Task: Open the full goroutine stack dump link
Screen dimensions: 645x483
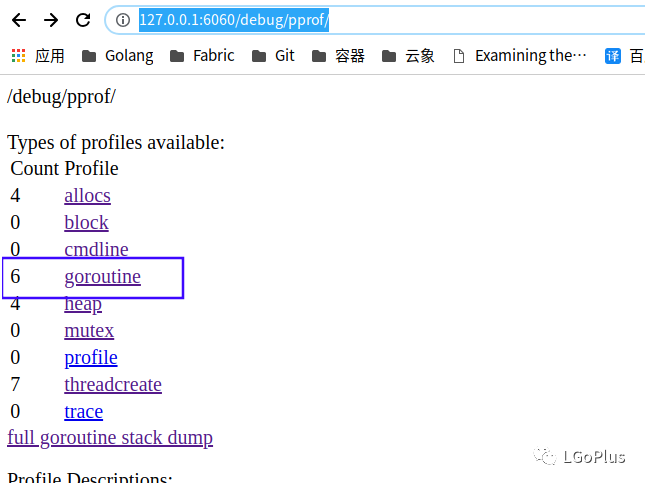Action: [x=110, y=438]
